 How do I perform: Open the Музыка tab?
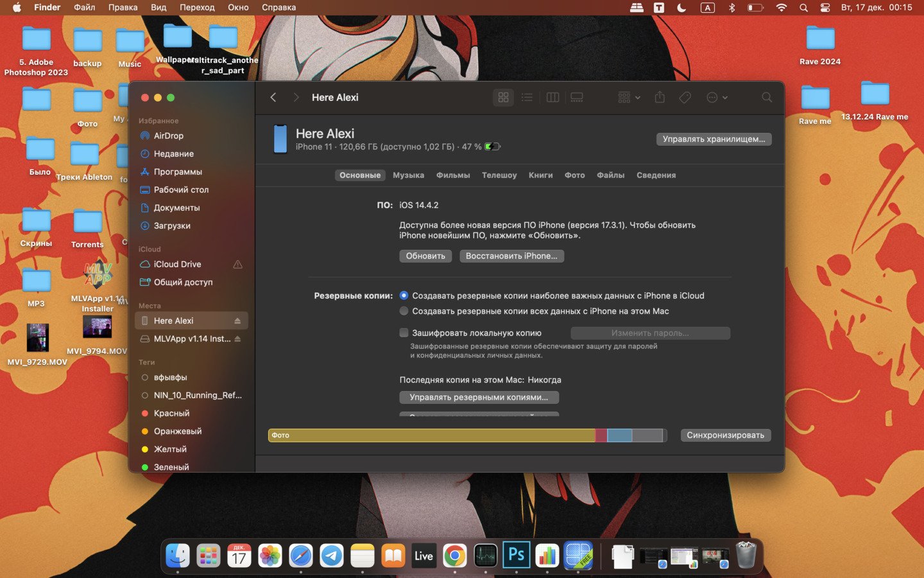pos(408,175)
